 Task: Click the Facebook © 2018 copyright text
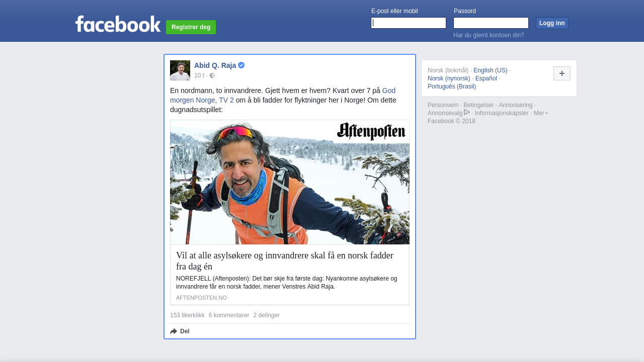tap(451, 121)
